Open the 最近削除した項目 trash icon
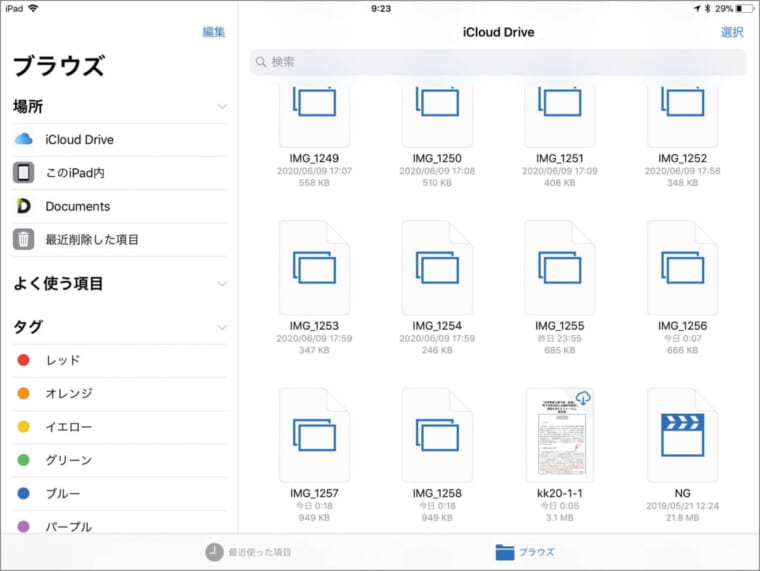Screen dimensions: 760x571 (x=24, y=240)
